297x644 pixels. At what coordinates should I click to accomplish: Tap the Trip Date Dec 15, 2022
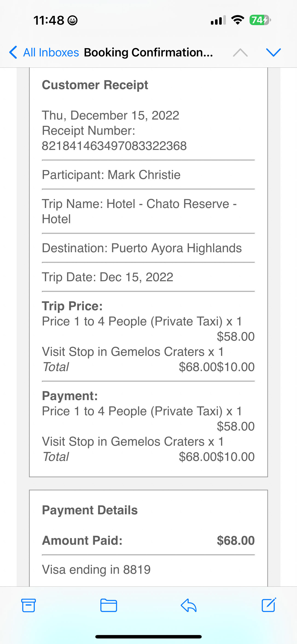click(x=108, y=277)
